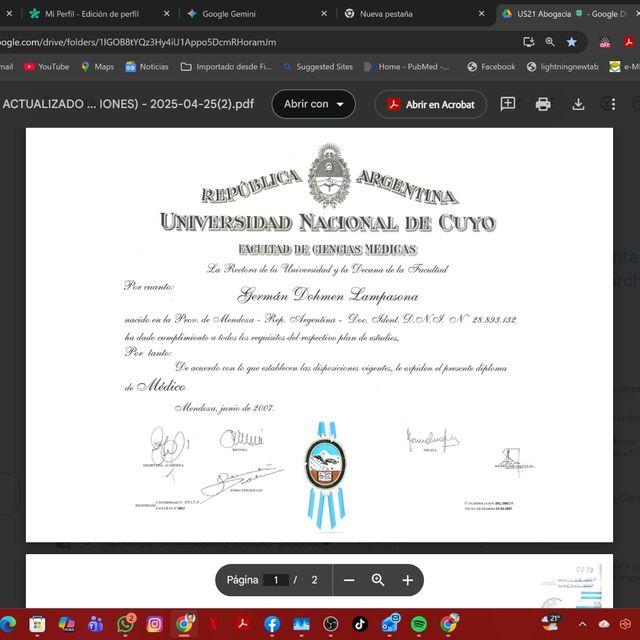The width and height of the screenshot is (640, 640).
Task: Toggle the bookmark star
Action: click(x=571, y=42)
